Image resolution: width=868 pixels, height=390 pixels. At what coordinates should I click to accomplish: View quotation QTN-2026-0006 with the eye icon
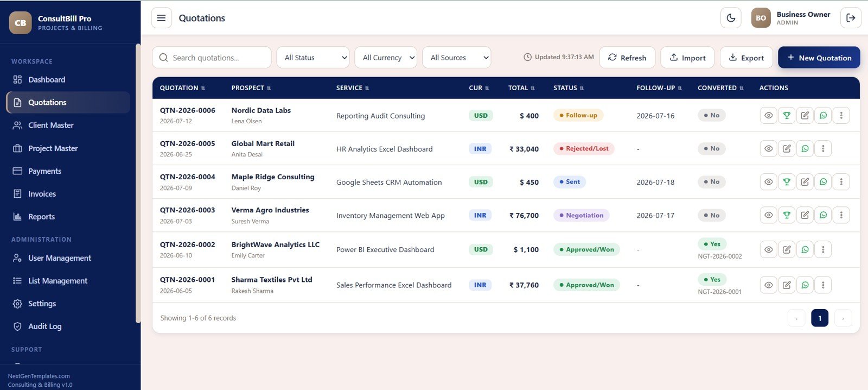click(x=769, y=115)
